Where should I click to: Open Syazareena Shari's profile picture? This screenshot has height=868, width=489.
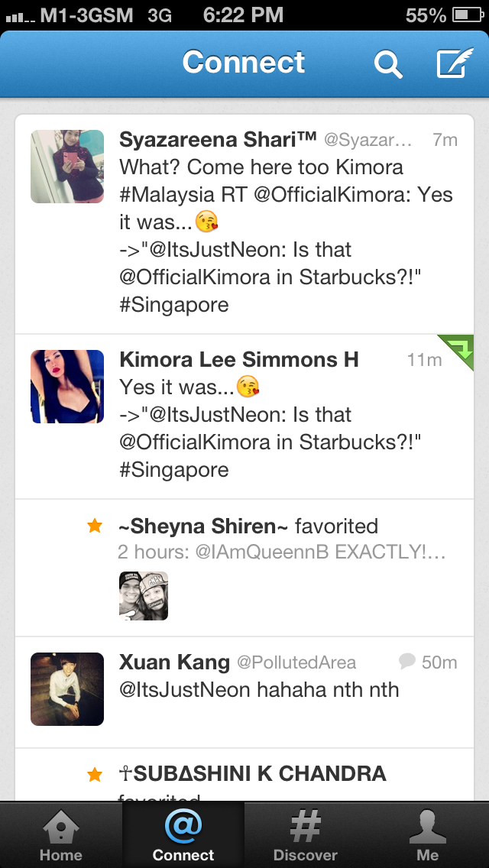[x=67, y=167]
